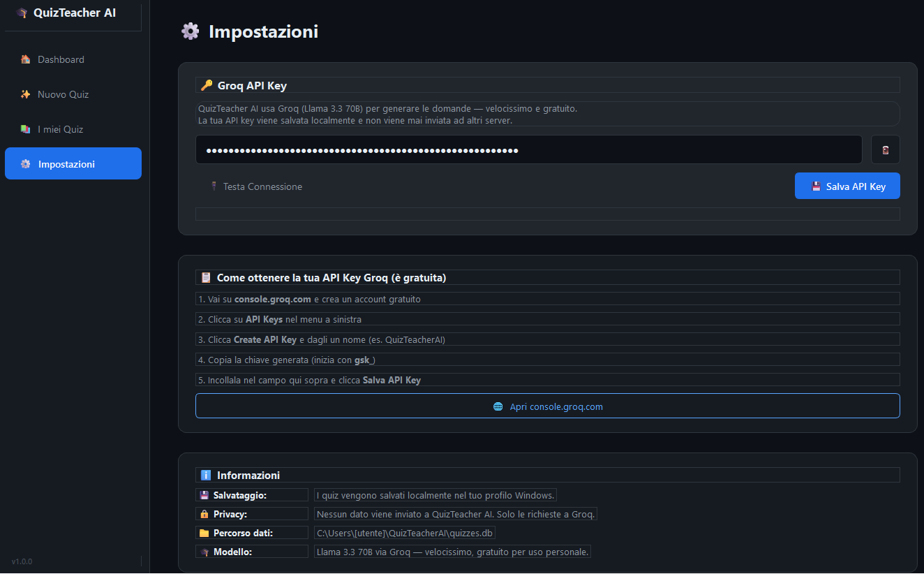Click the info icon next to Informazioni
This screenshot has height=574, width=924.
[206, 476]
